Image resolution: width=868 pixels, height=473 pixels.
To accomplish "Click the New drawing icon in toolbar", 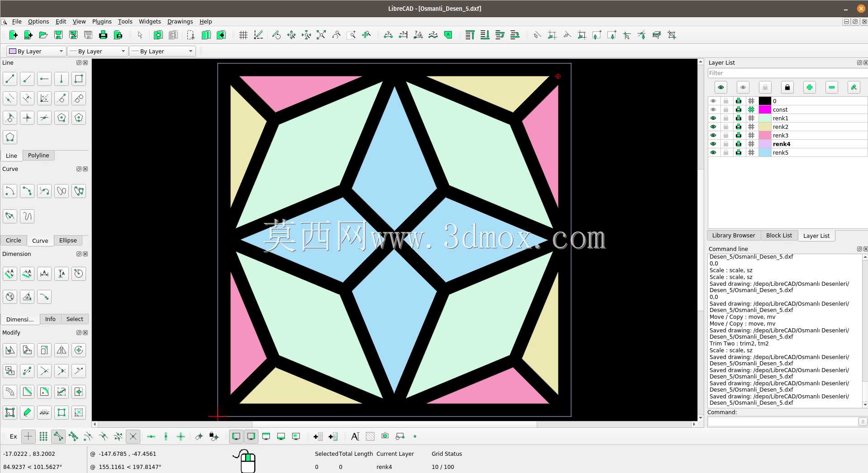I will coord(13,35).
